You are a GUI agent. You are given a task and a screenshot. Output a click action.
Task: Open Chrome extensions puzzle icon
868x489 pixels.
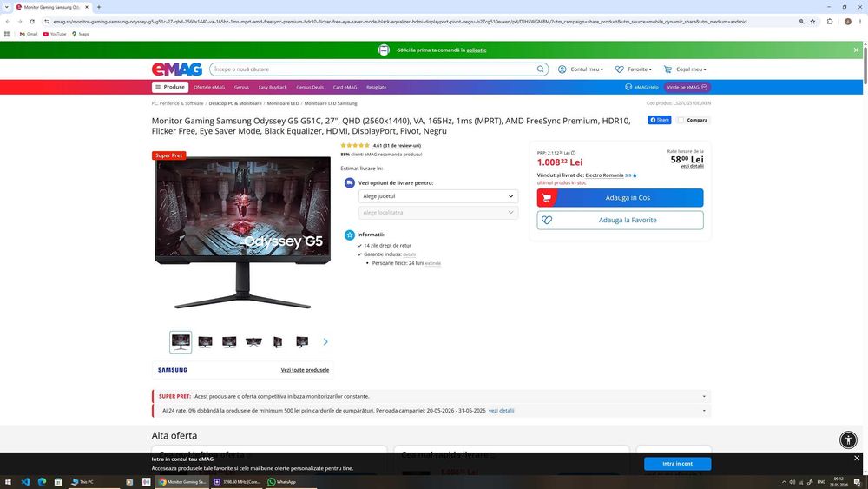pyautogui.click(x=830, y=22)
